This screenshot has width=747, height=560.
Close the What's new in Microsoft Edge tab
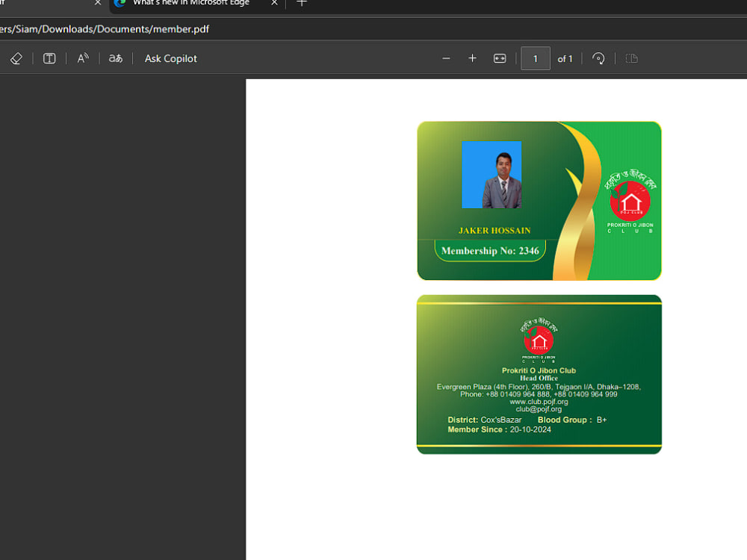tap(274, 3)
